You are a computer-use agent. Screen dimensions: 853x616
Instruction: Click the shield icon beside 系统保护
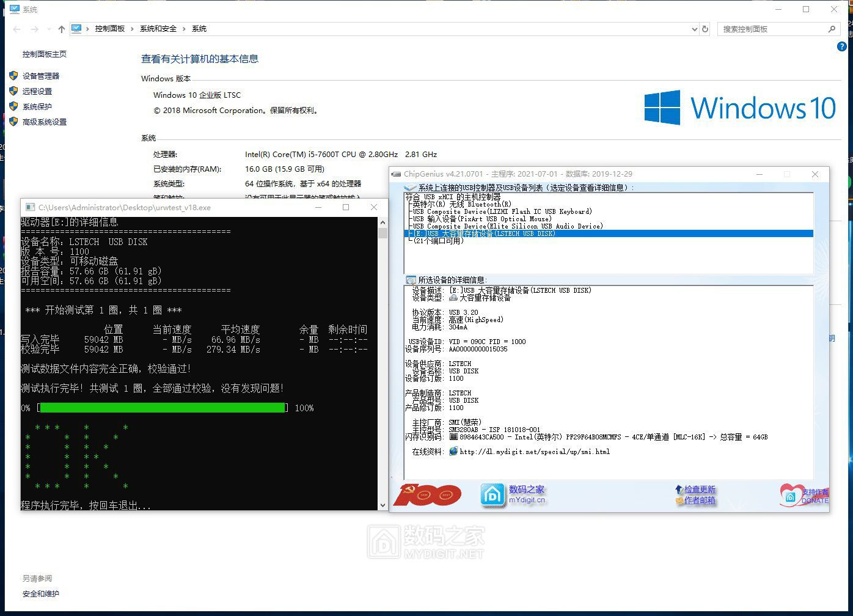coord(13,106)
